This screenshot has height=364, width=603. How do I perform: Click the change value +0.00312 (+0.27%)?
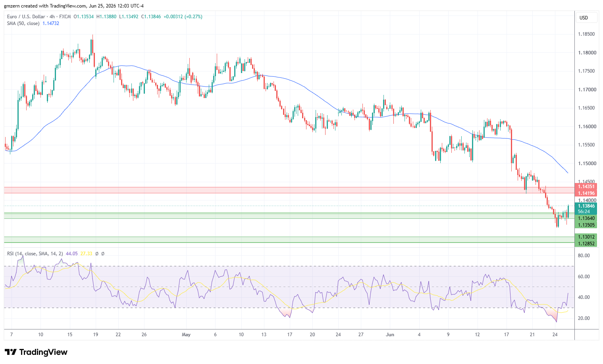coord(183,17)
